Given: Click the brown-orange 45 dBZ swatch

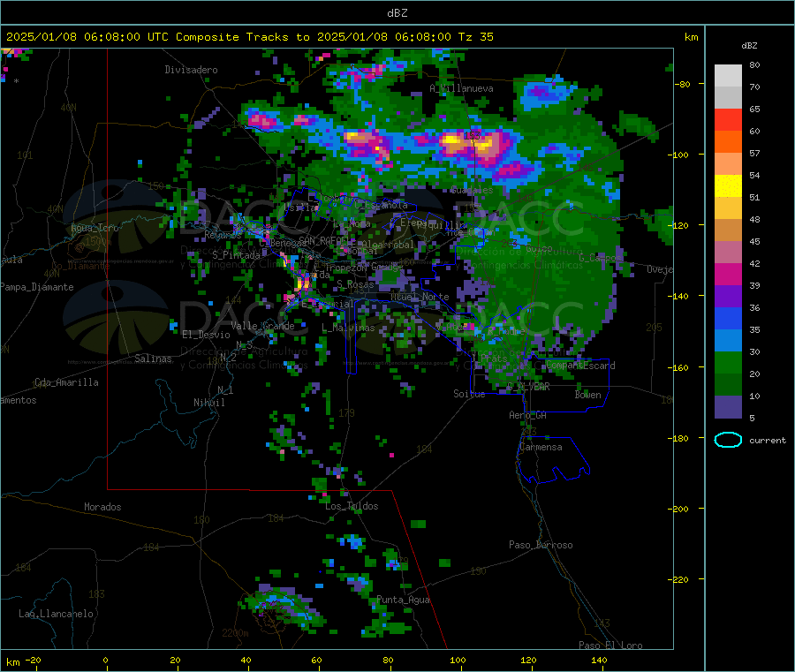Looking at the screenshot, I should click(728, 230).
